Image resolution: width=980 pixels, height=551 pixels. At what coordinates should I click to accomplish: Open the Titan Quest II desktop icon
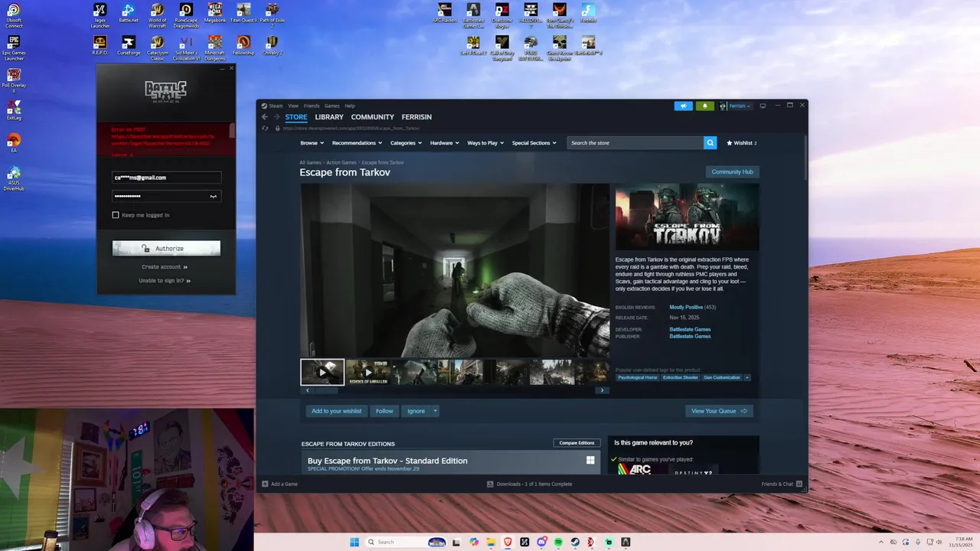[243, 14]
